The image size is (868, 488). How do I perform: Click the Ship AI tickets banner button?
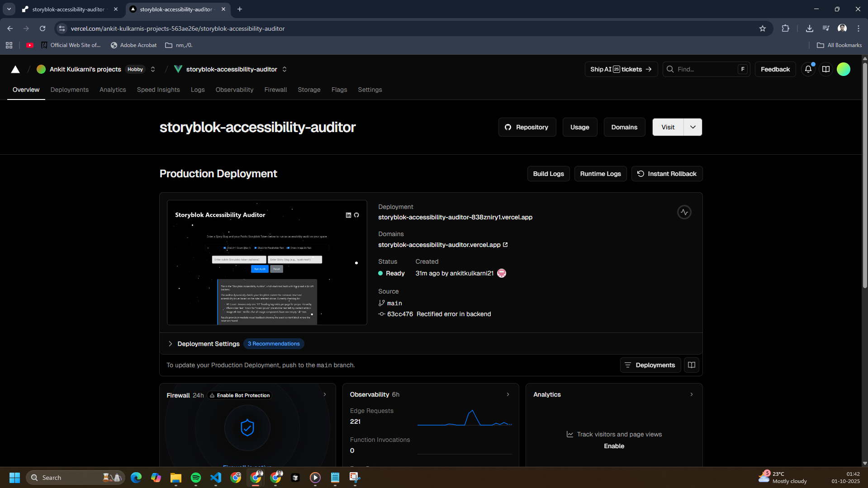621,69
